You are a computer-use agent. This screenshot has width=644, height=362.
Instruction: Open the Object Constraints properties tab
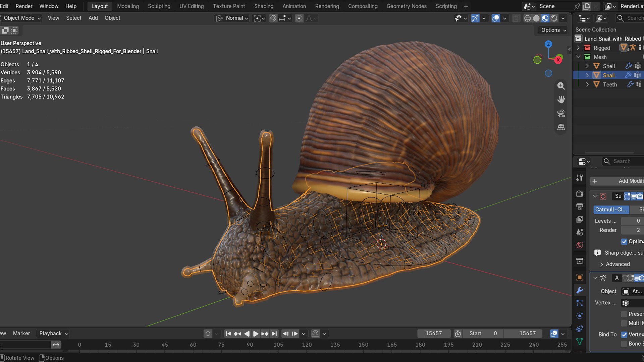[x=580, y=328]
